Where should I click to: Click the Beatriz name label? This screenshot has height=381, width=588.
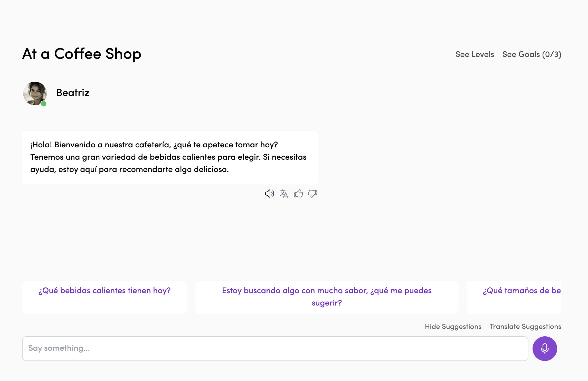coord(73,93)
